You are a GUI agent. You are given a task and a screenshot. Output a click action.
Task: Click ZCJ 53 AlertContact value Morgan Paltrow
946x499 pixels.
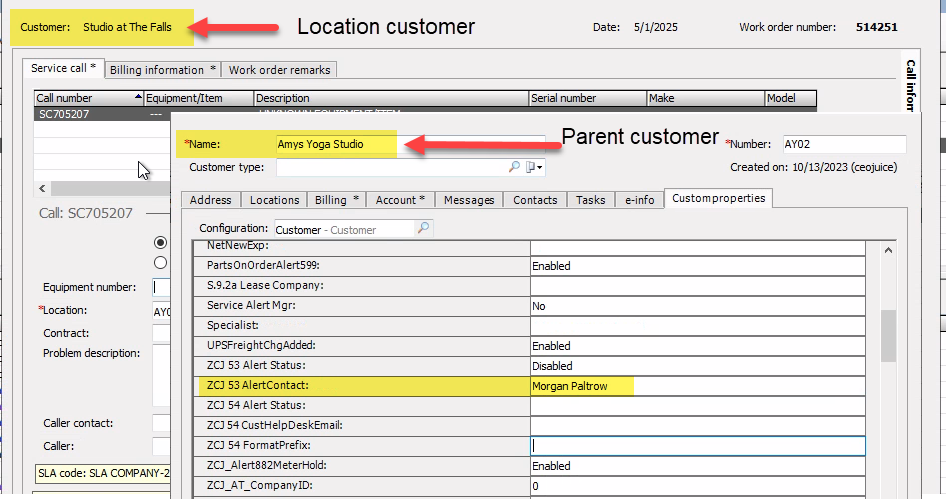pos(697,386)
